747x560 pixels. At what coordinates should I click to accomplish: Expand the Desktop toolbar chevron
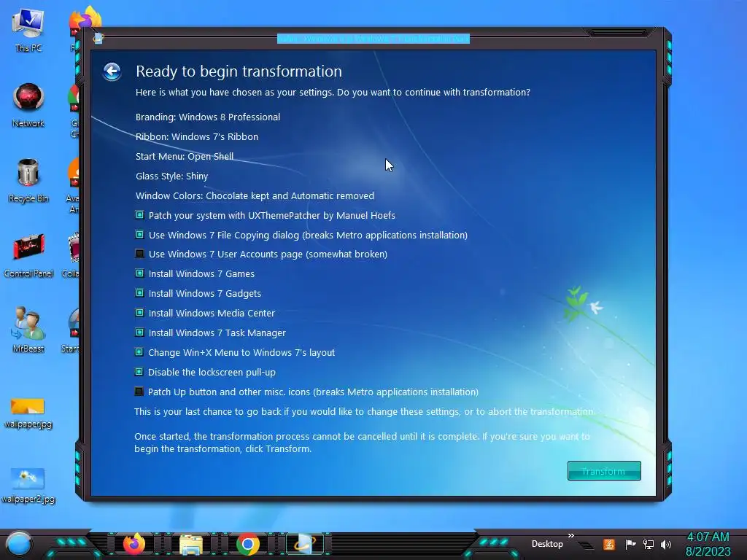[570, 536]
